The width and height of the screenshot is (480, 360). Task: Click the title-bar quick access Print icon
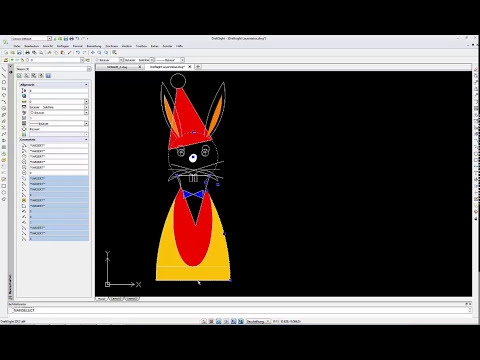click(71, 39)
